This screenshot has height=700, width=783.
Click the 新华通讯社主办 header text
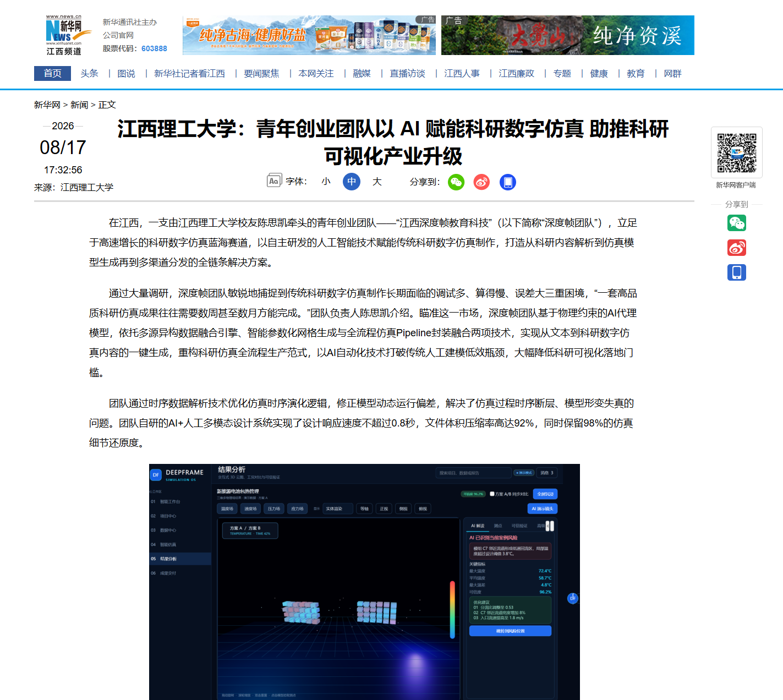[129, 22]
